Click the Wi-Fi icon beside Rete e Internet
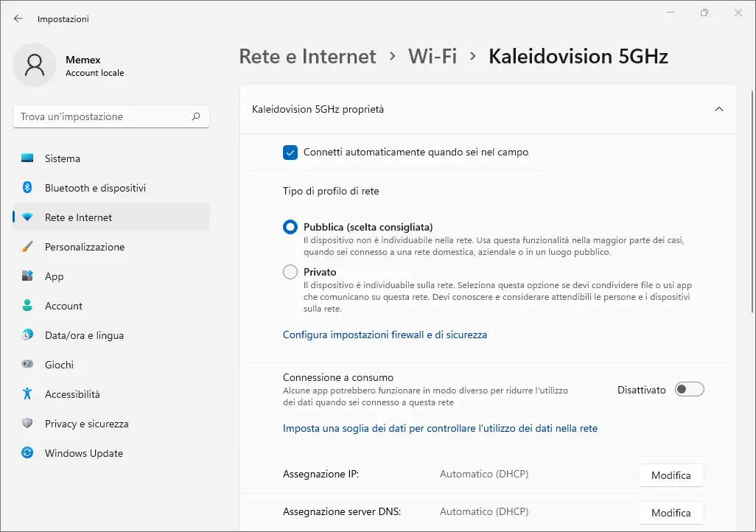Screen dimensions: 756x532 point(27,217)
